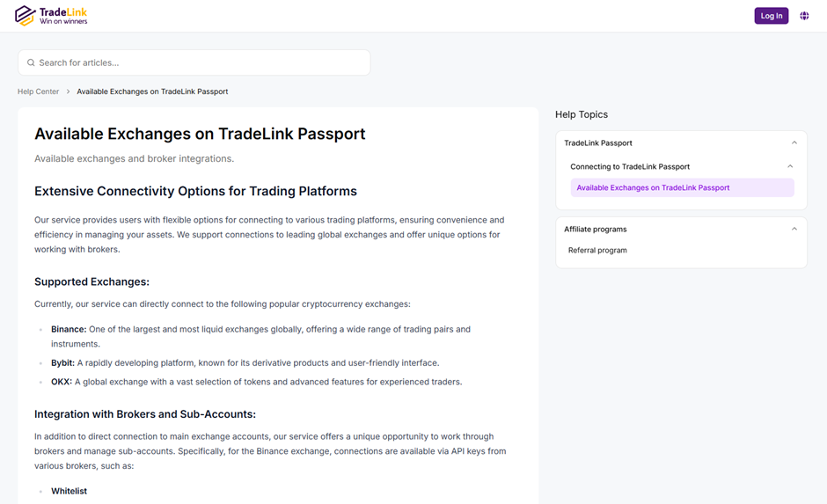Select Available Exchanges on TradeLink Passport item

[x=682, y=187]
